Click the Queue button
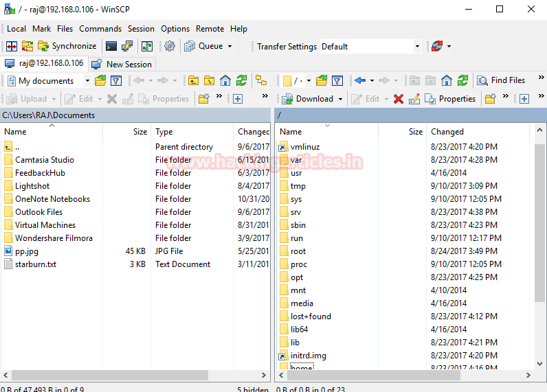The width and height of the screenshot is (547, 392). coord(204,46)
